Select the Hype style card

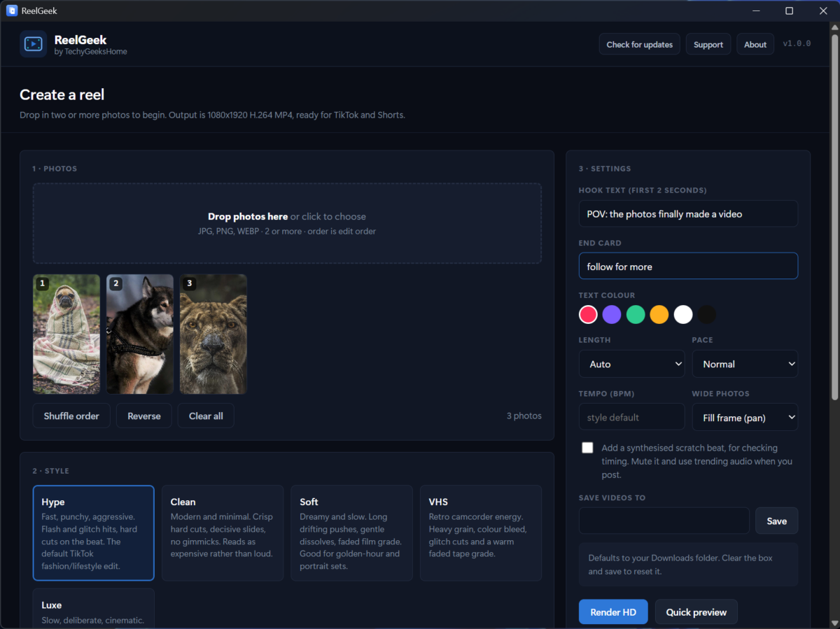pyautogui.click(x=93, y=532)
